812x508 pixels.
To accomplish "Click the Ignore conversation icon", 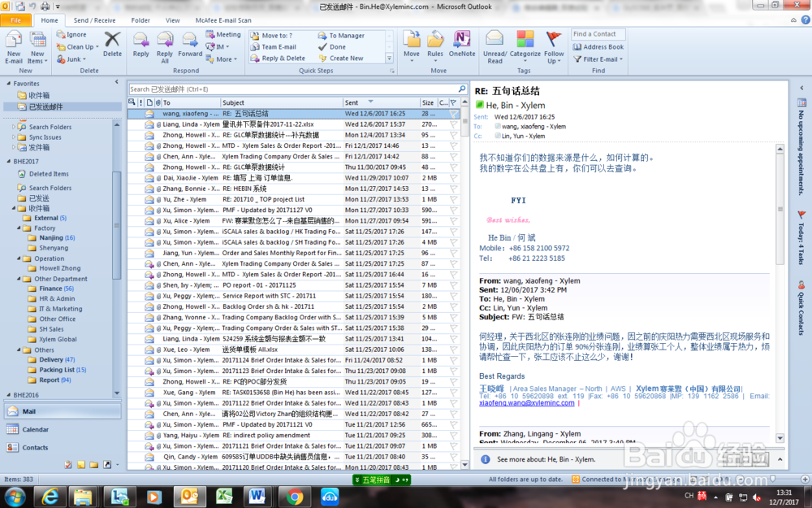I will point(71,34).
